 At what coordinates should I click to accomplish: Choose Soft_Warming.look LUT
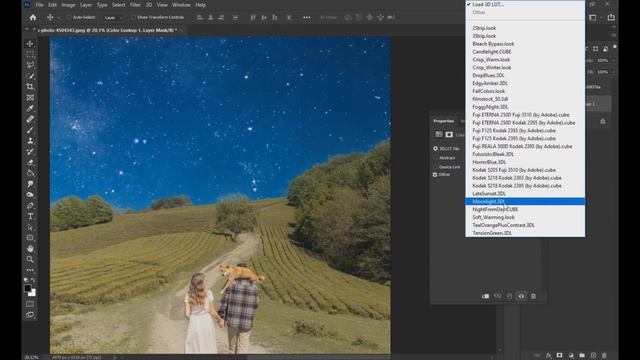[525, 217]
